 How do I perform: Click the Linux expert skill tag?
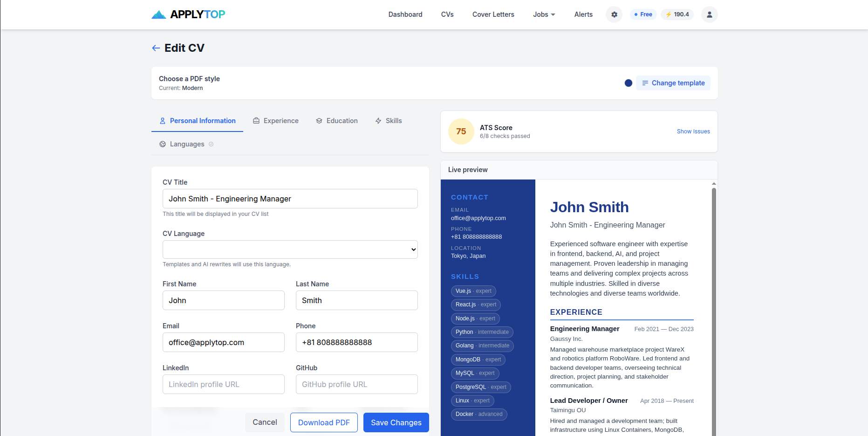point(472,401)
